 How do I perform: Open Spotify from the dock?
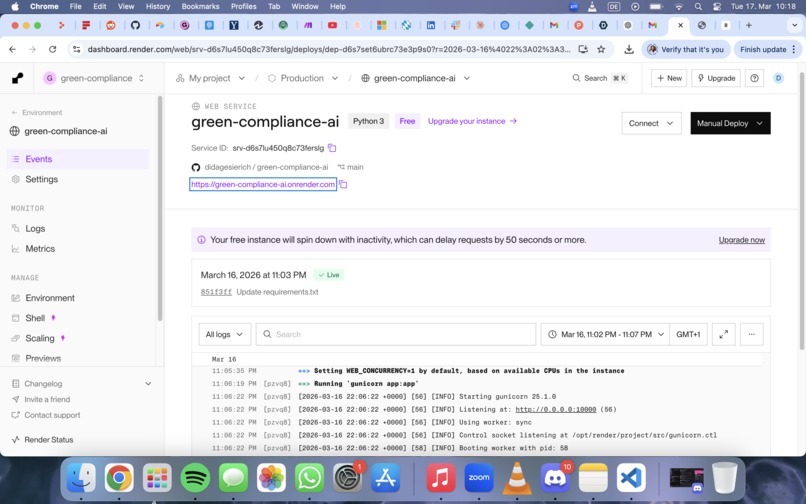pos(195,478)
